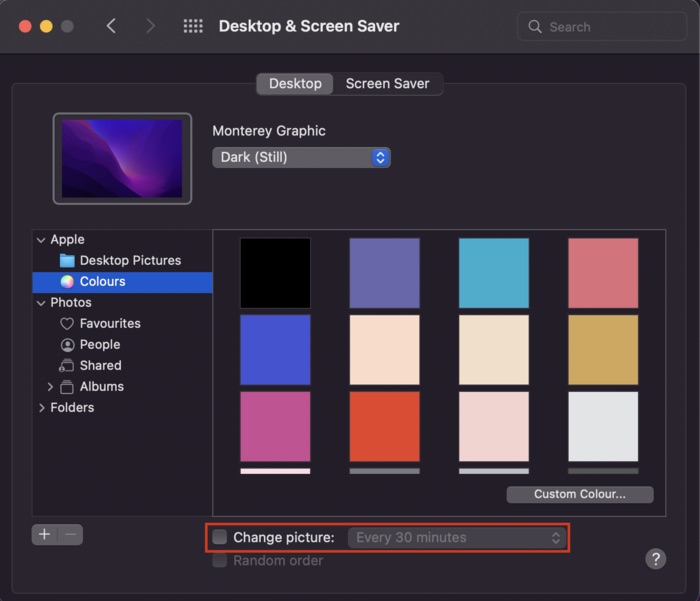Choose the teal blue colour swatch
Viewport: 700px width, 601px height.
coord(494,273)
